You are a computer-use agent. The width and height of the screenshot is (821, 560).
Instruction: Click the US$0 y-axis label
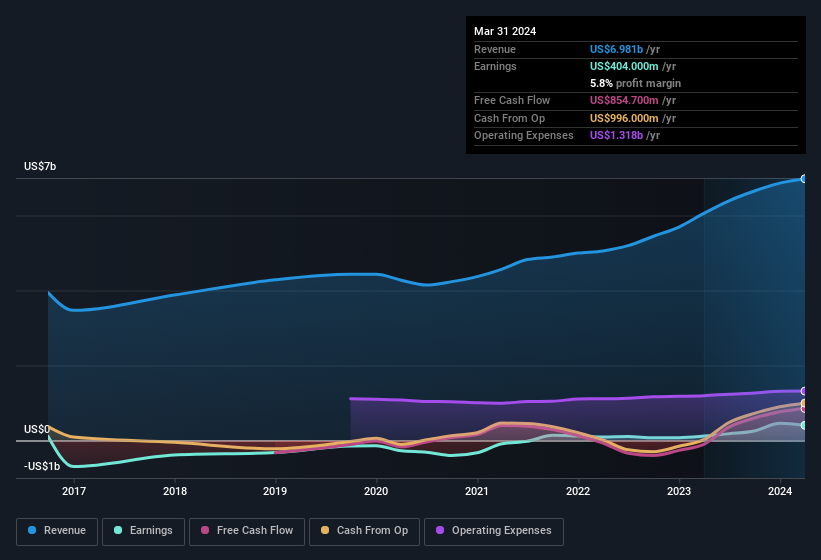point(37,429)
